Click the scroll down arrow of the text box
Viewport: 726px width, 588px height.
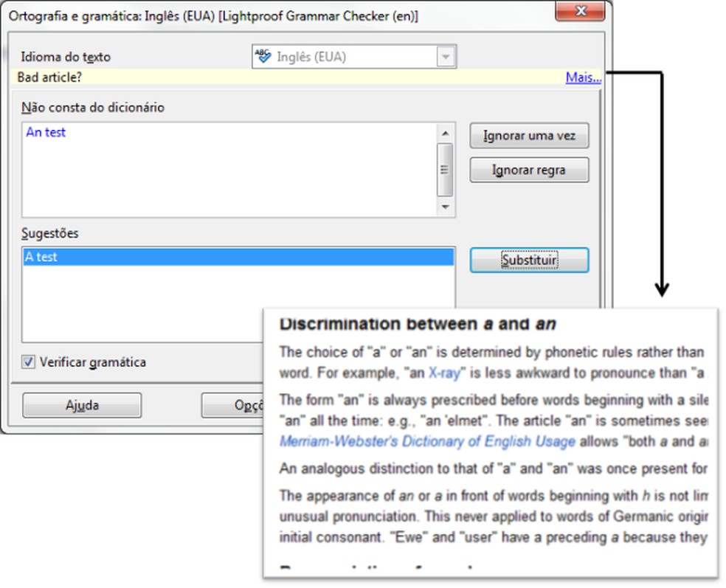445,207
